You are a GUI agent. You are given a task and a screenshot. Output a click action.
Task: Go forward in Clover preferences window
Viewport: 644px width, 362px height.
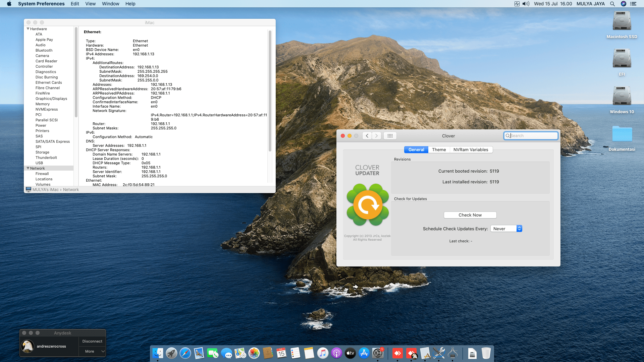coord(376,136)
